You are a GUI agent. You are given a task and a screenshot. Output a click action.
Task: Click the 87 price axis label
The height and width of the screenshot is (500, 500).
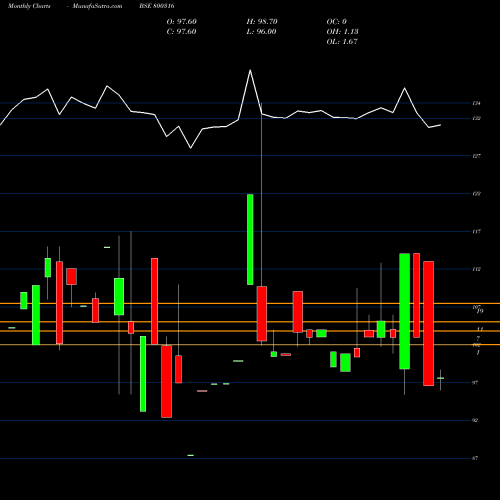(475, 458)
